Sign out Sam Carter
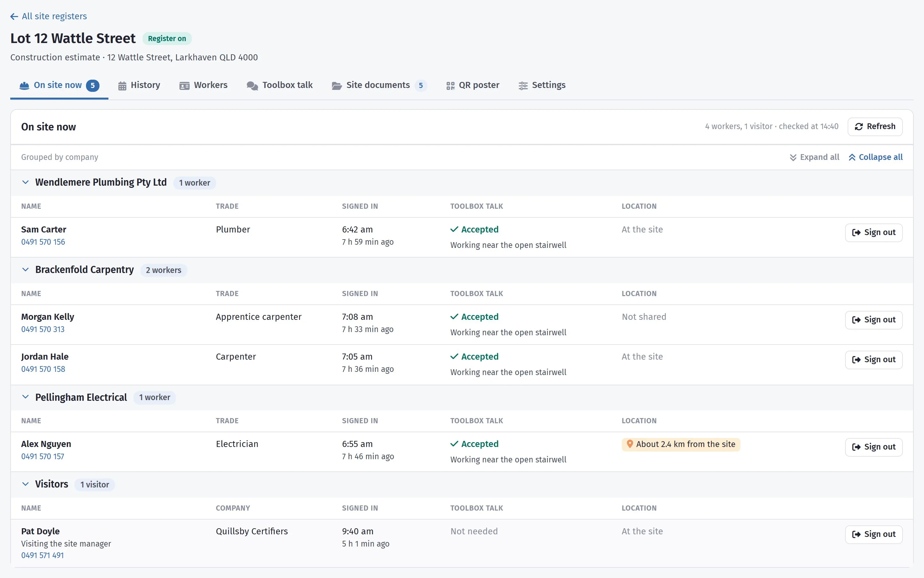Screen dimensions: 924x578 pyautogui.click(x=874, y=232)
